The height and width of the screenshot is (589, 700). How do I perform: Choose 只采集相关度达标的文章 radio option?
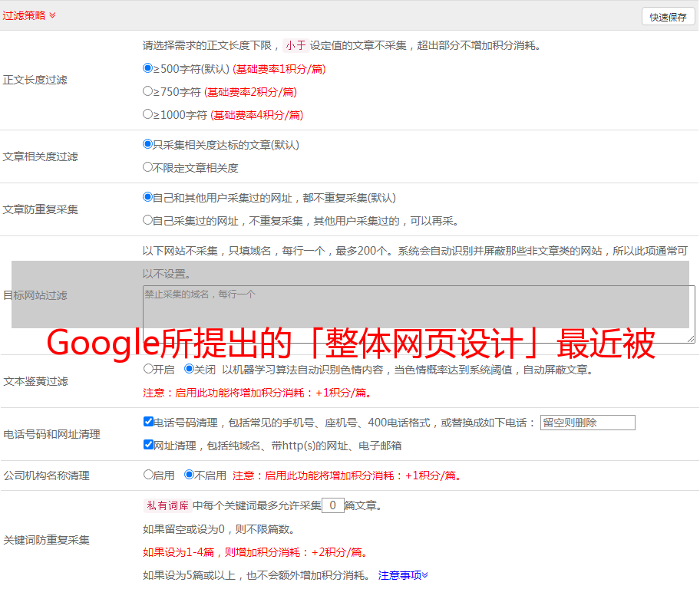(148, 144)
